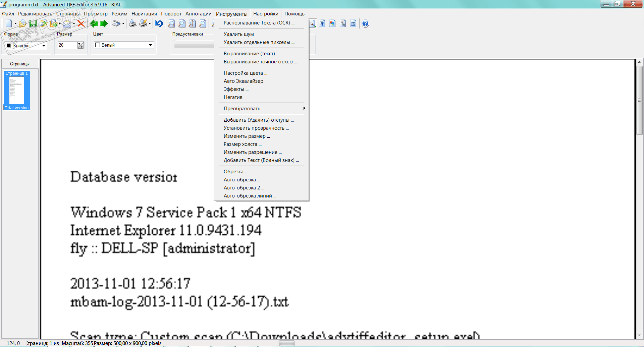Go to next page with green right arrow
Image resolution: width=644 pixels, height=347 pixels.
[x=104, y=23]
